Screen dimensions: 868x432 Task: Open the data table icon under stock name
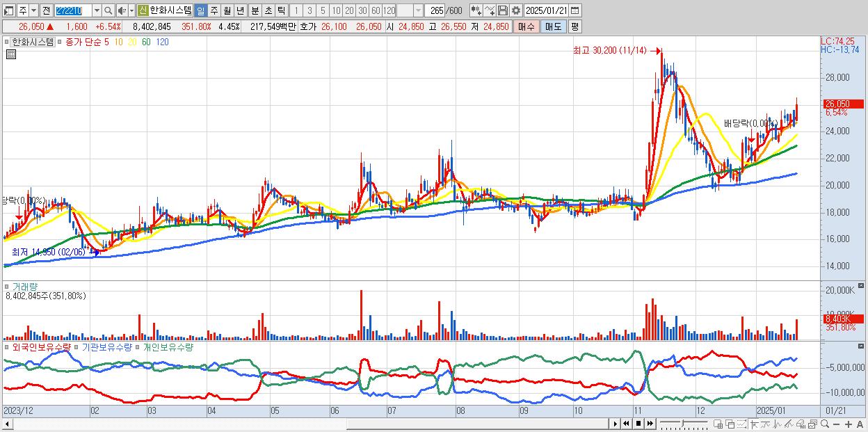point(11,54)
